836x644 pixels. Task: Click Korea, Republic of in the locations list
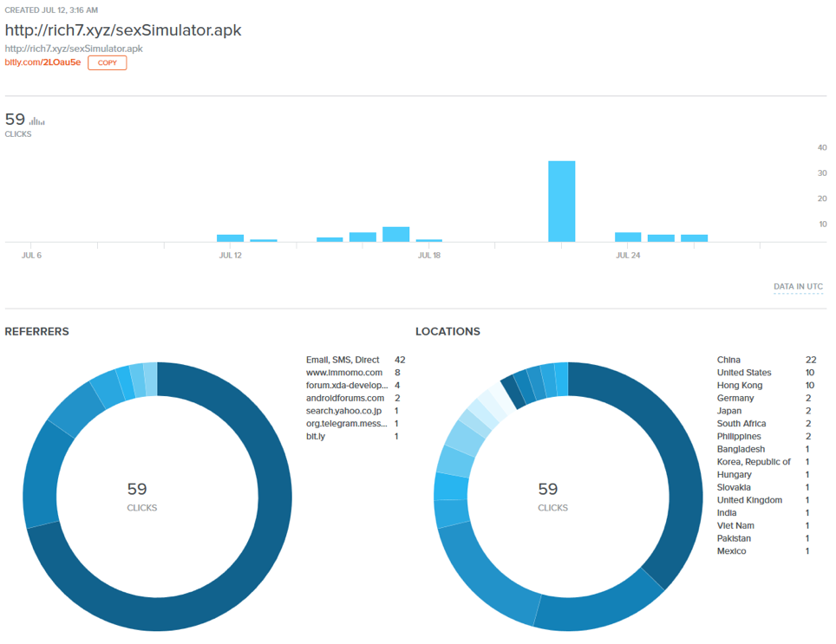click(x=753, y=462)
